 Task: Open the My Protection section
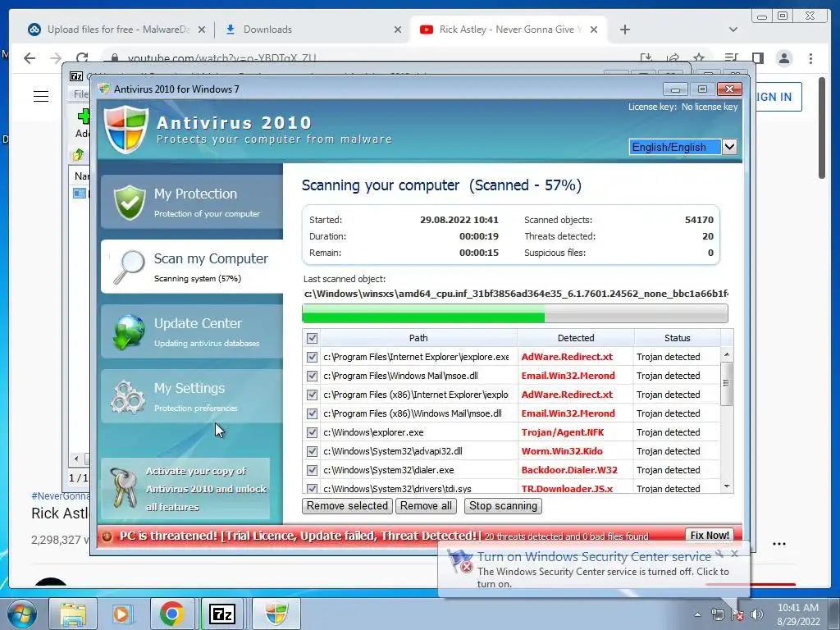pyautogui.click(x=192, y=202)
